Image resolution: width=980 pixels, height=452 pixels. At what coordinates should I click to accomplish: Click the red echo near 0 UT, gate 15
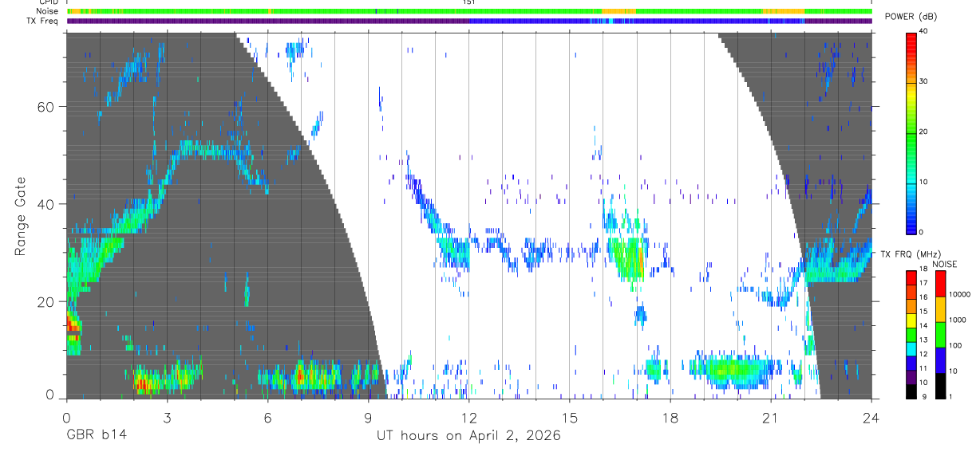(71, 323)
